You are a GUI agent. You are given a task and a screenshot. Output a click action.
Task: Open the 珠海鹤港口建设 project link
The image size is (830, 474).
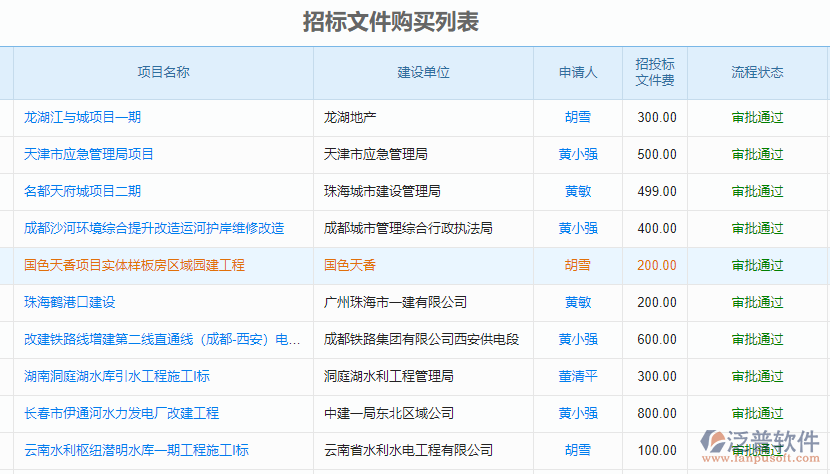70,302
